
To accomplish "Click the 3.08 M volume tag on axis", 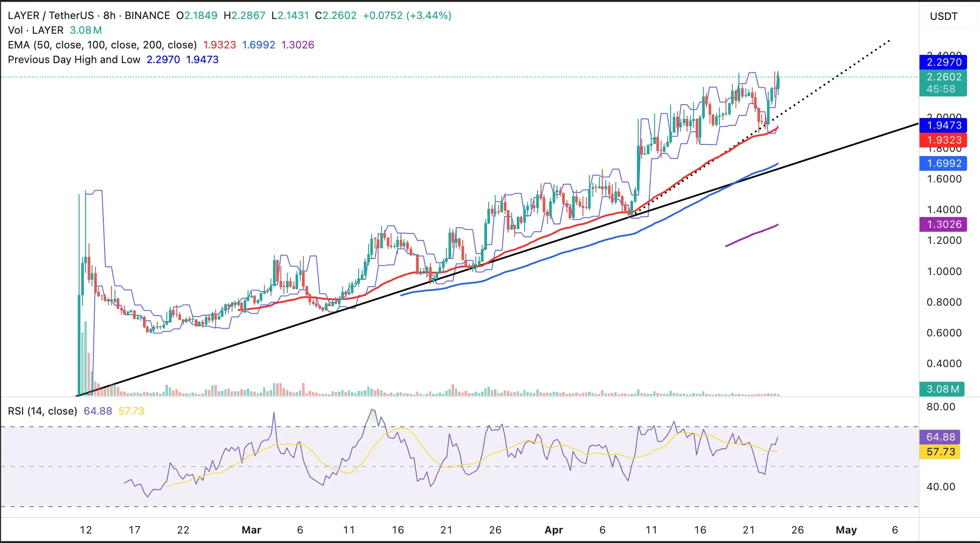I will click(942, 389).
